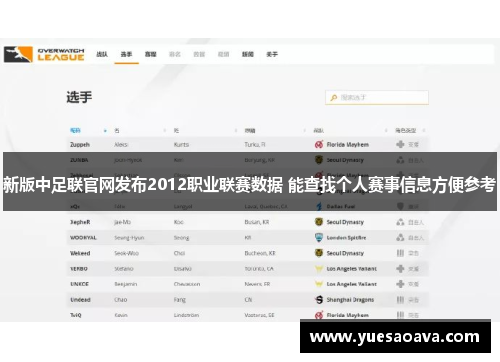Click Shanghai Dragons logo in Undead row
Image resolution: width=500 pixels, height=362 pixels.
pos(319,300)
